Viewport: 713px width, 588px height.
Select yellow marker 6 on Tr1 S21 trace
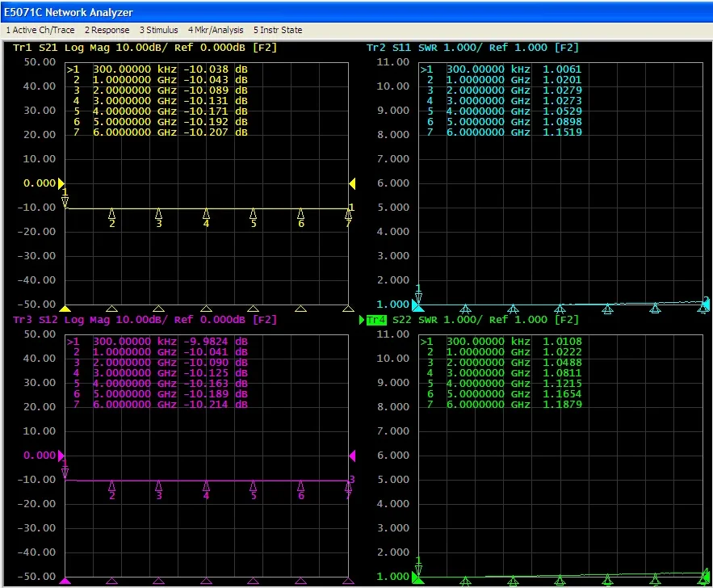click(300, 218)
